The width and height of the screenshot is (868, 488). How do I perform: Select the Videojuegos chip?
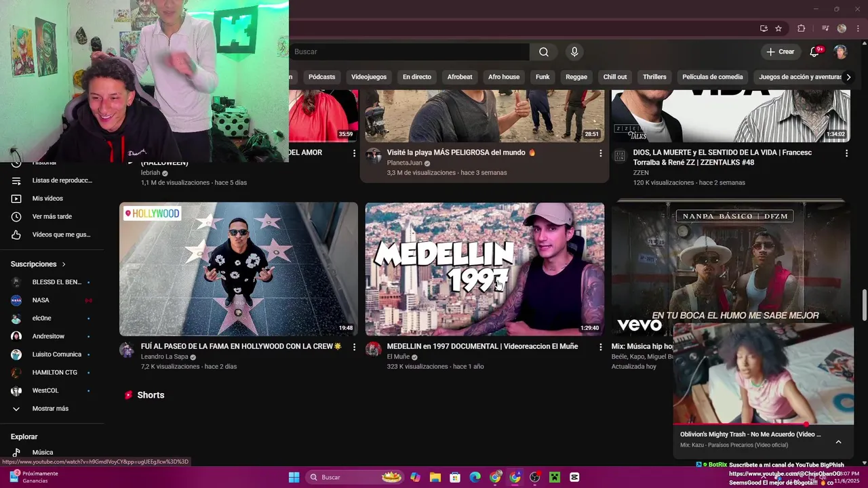tap(369, 77)
